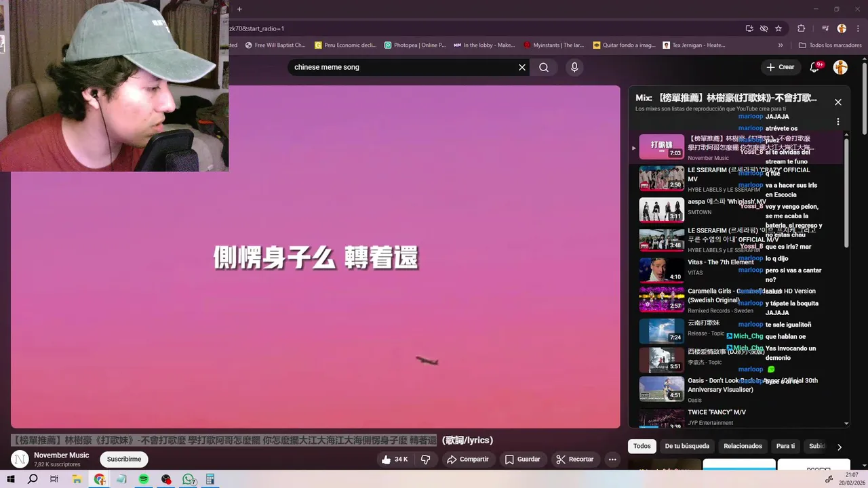
Task: Open File Explorer from the taskbar
Action: coord(77,479)
